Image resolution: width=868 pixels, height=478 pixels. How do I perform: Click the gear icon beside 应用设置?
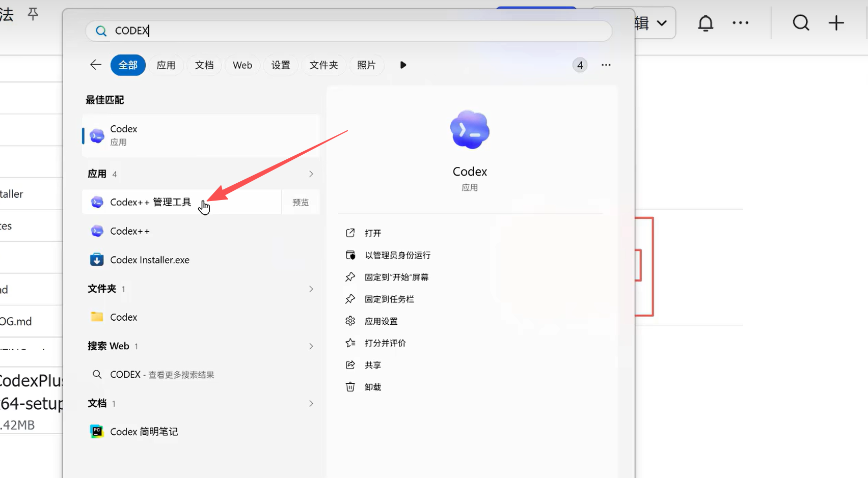coord(350,321)
